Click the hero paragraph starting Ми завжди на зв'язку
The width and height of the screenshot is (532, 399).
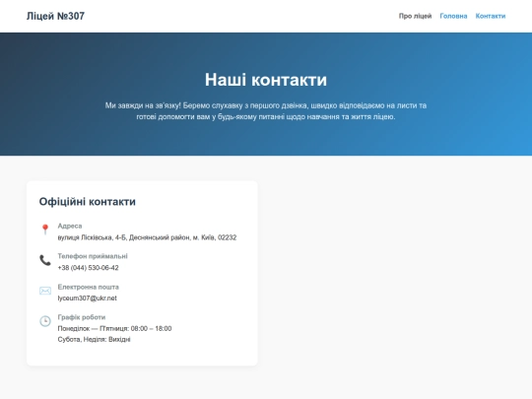click(x=266, y=111)
